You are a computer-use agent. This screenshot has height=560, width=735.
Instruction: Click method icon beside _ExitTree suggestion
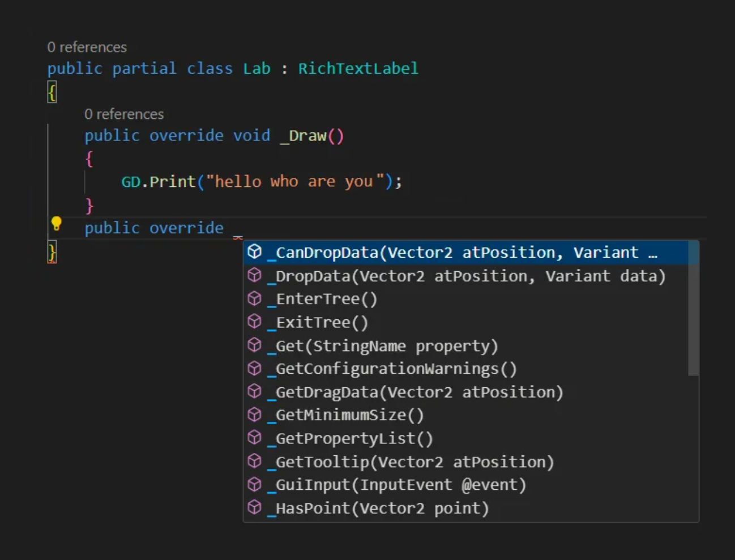(255, 322)
